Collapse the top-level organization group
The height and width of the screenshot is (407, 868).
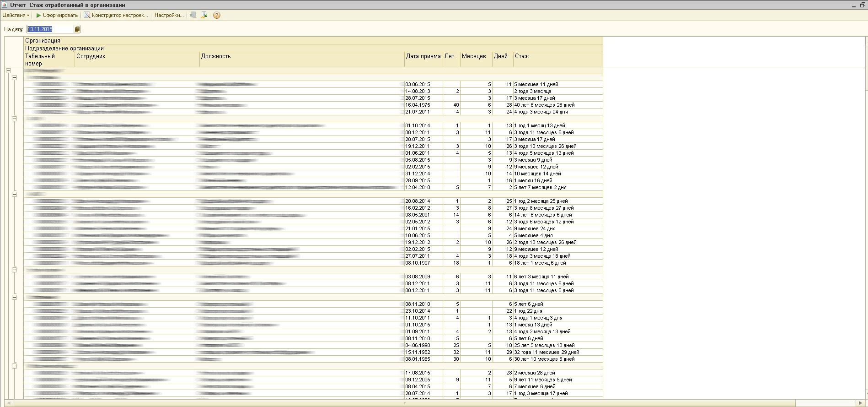tap(8, 71)
